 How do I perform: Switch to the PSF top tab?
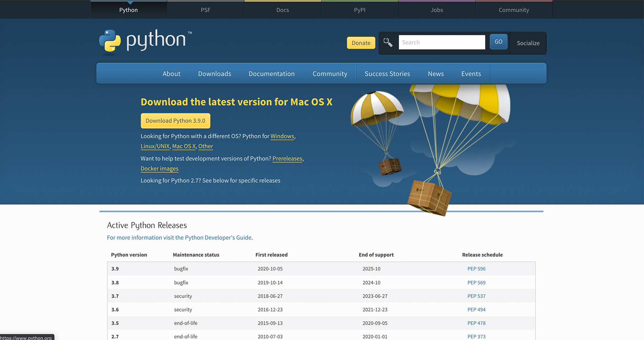[205, 10]
